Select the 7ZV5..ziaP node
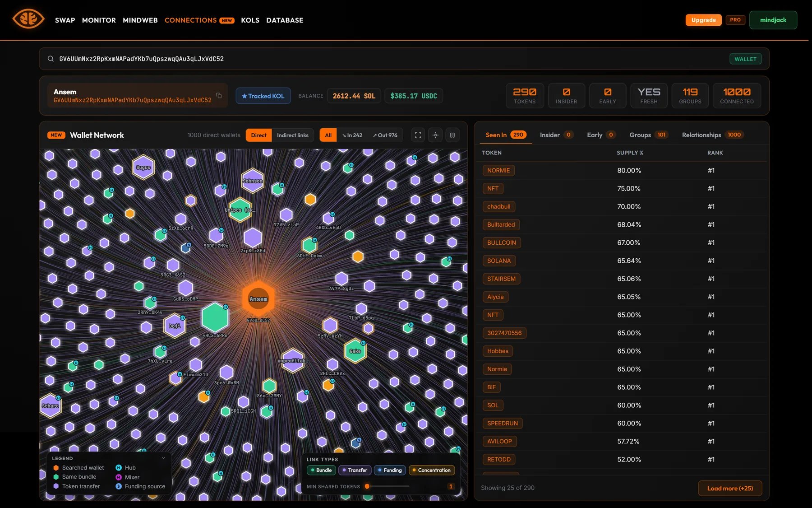Screen dimensions: 812x508 tap(286, 215)
